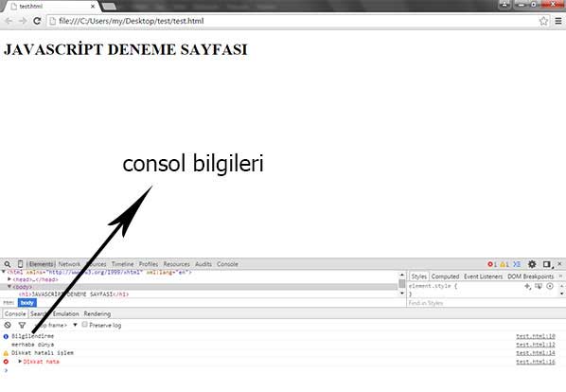Open source link test.html:12

pyautogui.click(x=536, y=345)
